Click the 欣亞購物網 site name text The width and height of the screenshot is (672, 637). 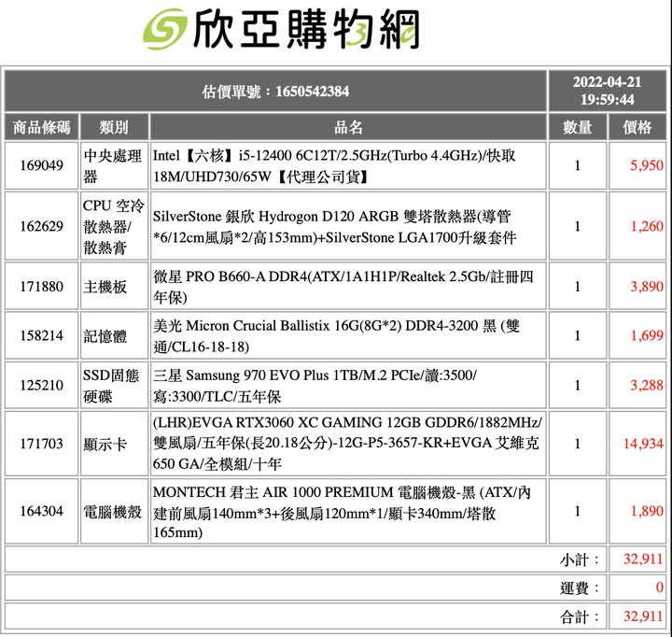tap(306, 29)
